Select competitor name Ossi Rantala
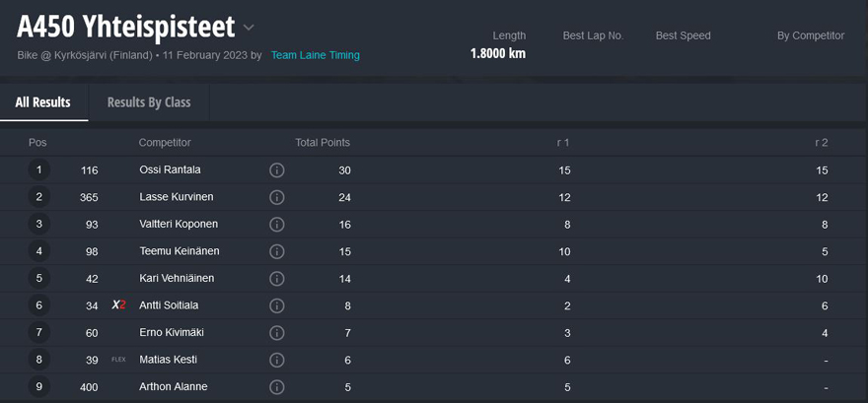The height and width of the screenshot is (403, 868). tap(170, 169)
